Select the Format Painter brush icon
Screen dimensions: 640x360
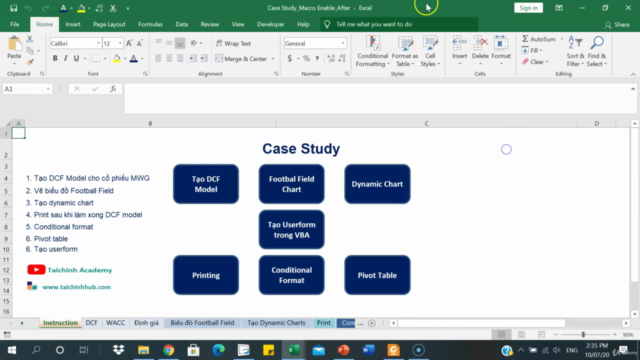[x=30, y=62]
